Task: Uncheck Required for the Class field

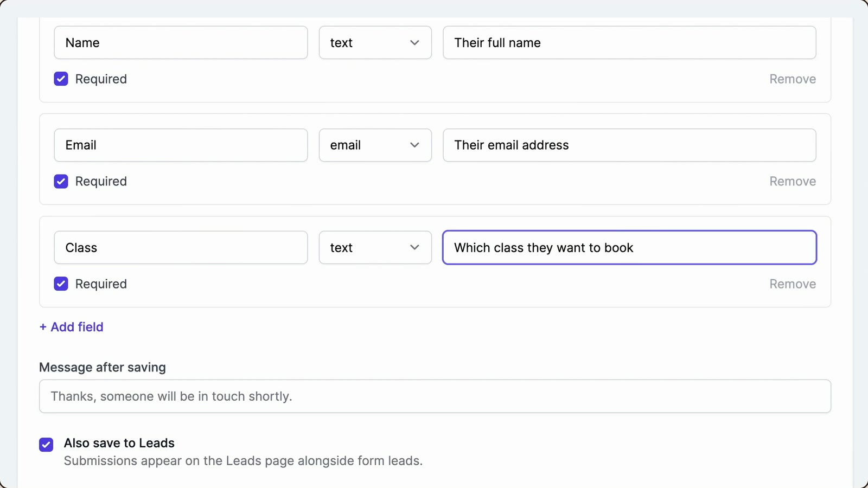Action: coord(61,284)
